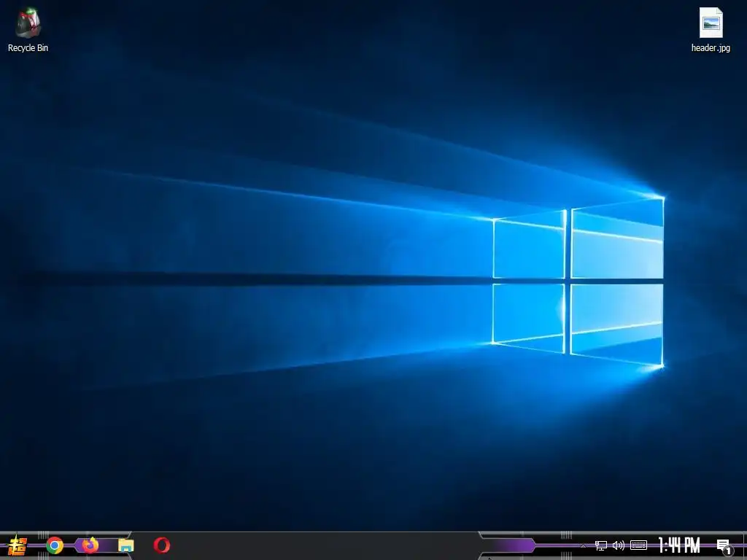Click the Recycle Bin label text

coord(28,47)
